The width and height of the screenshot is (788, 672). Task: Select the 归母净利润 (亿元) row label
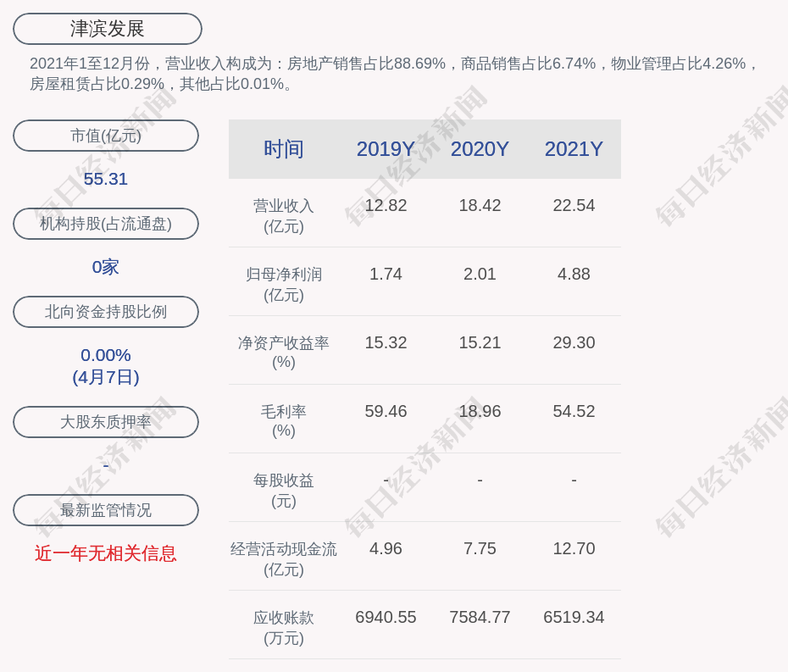[284, 285]
